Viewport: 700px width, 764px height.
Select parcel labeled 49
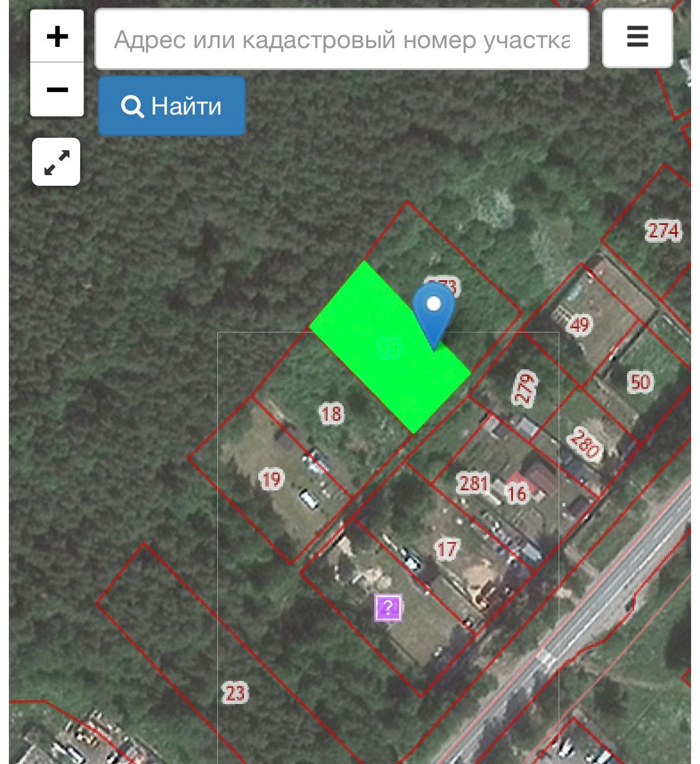579,325
